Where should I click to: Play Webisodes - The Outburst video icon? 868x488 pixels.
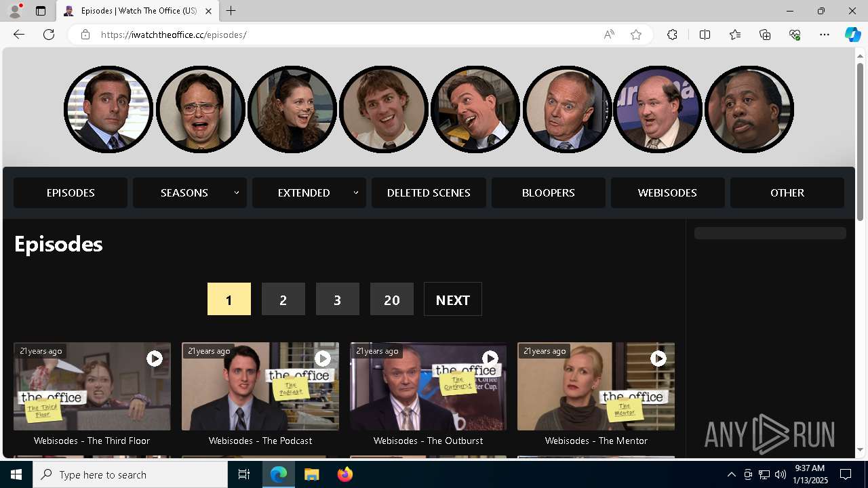click(x=490, y=359)
